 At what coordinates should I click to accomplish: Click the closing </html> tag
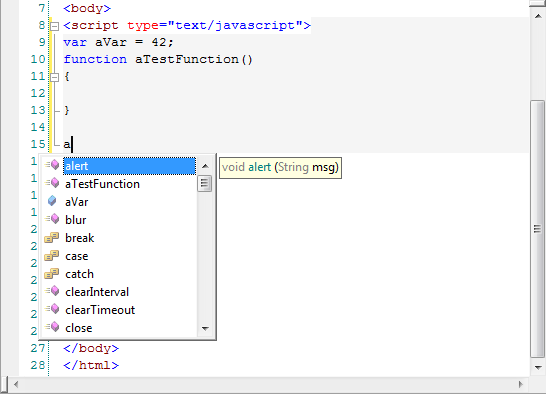point(91,365)
